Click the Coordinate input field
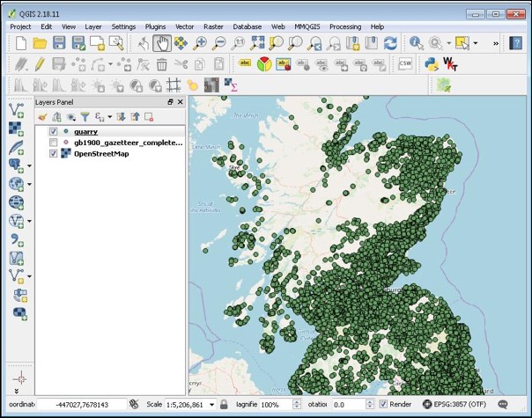 [x=82, y=405]
